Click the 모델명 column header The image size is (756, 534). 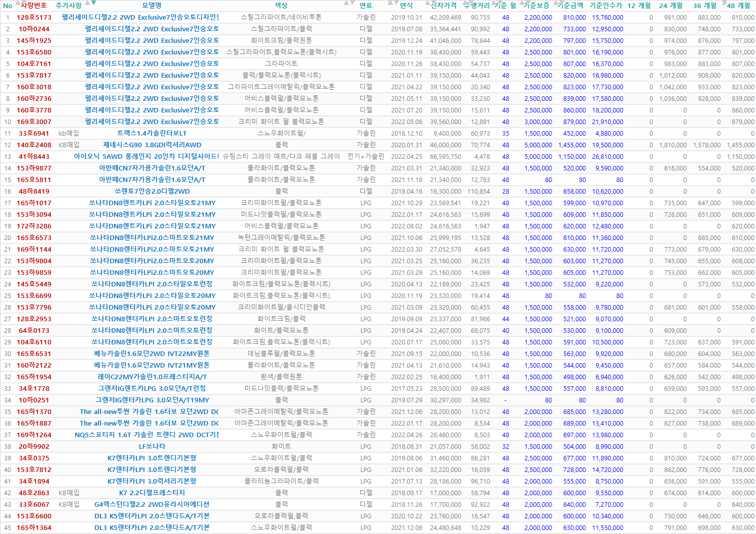[152, 6]
